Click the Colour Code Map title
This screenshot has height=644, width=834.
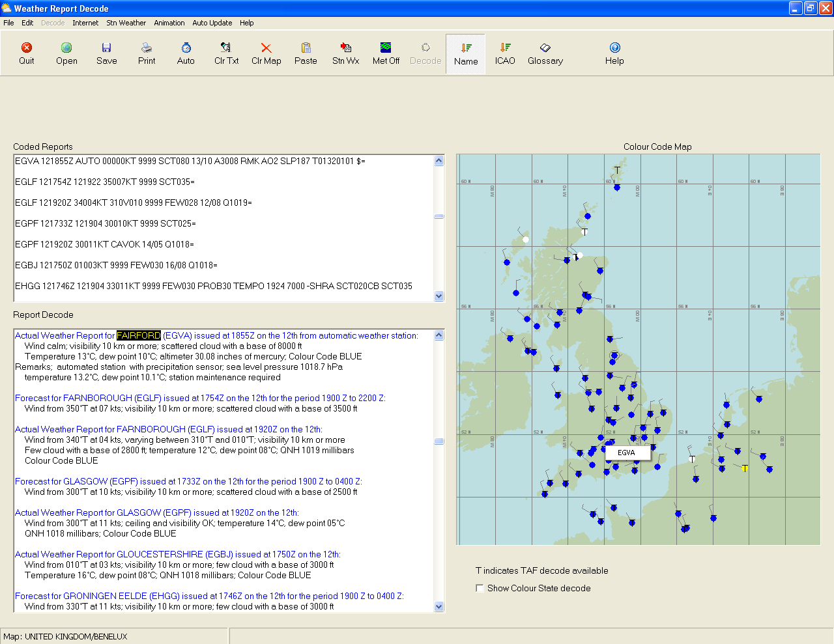657,147
